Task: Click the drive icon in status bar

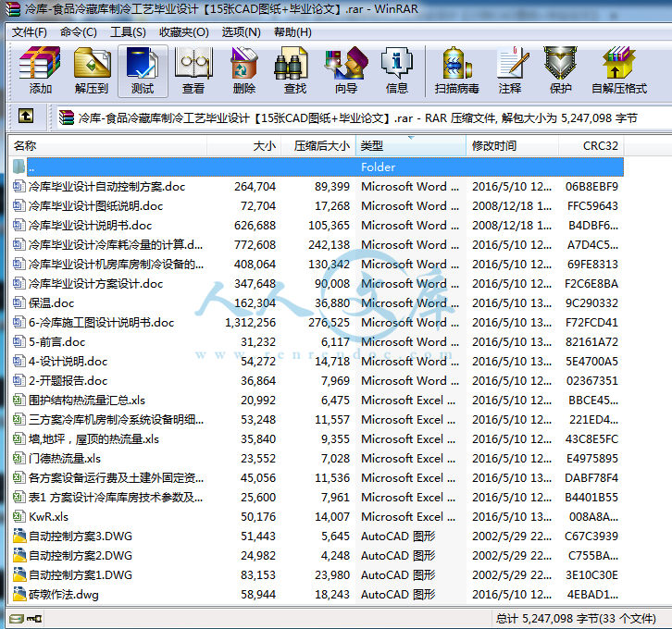Action: (x=17, y=619)
